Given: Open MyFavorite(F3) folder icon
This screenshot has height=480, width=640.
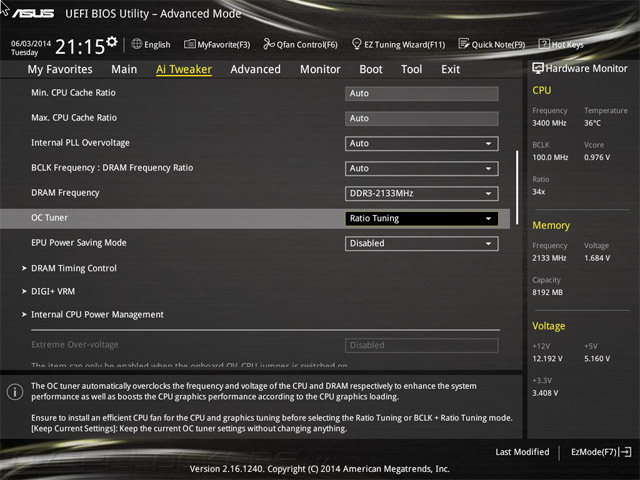Looking at the screenshot, I should (189, 44).
